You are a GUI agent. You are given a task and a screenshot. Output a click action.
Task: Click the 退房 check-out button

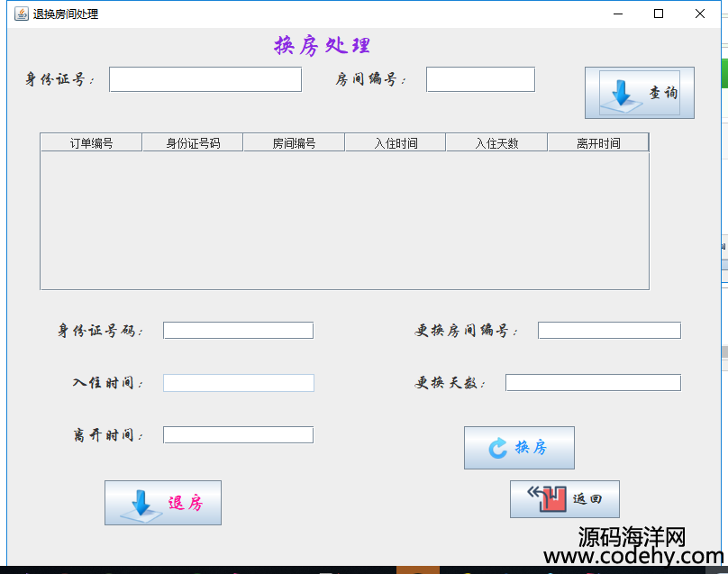(163, 503)
